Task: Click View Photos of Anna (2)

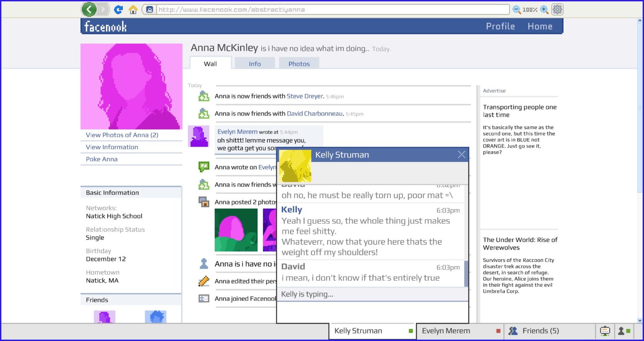Action: [x=122, y=135]
